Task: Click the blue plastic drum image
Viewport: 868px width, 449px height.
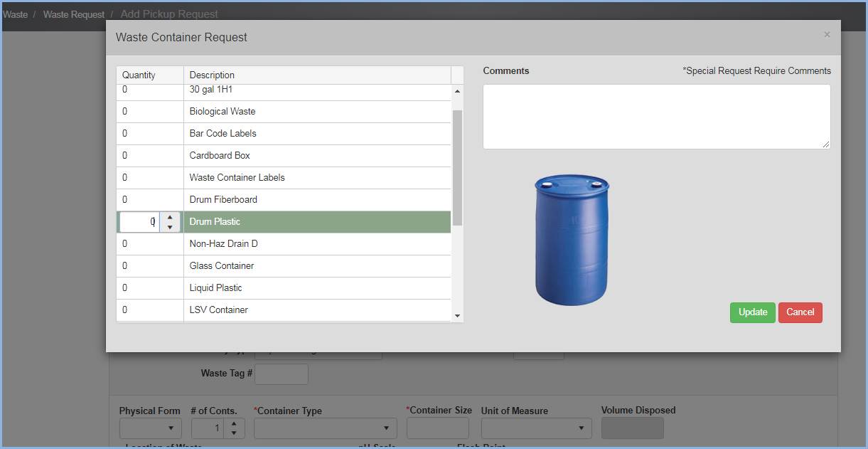Action: [572, 239]
